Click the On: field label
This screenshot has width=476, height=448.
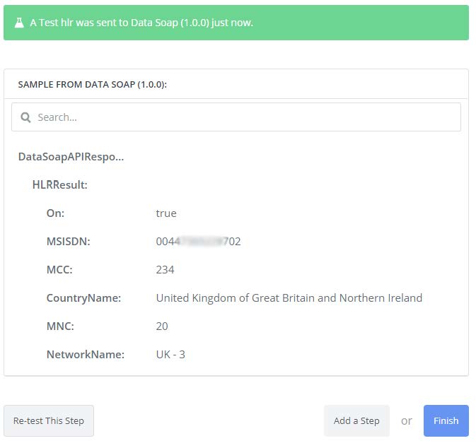click(x=55, y=213)
